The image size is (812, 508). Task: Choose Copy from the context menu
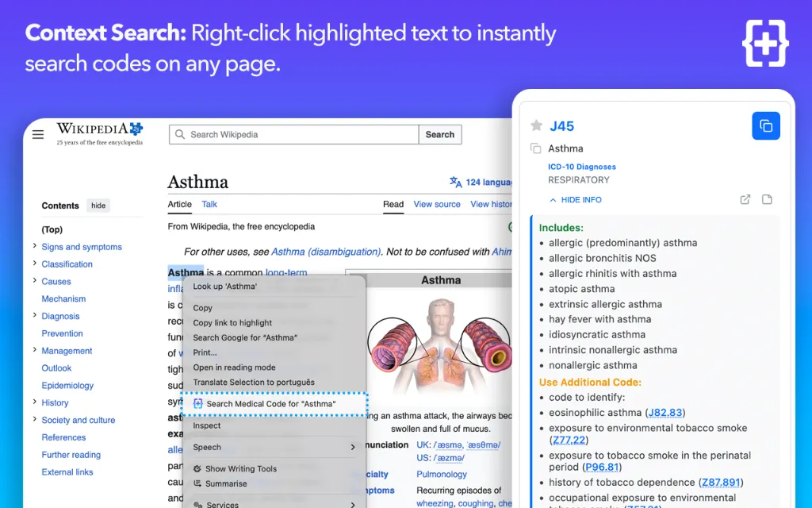coord(202,308)
